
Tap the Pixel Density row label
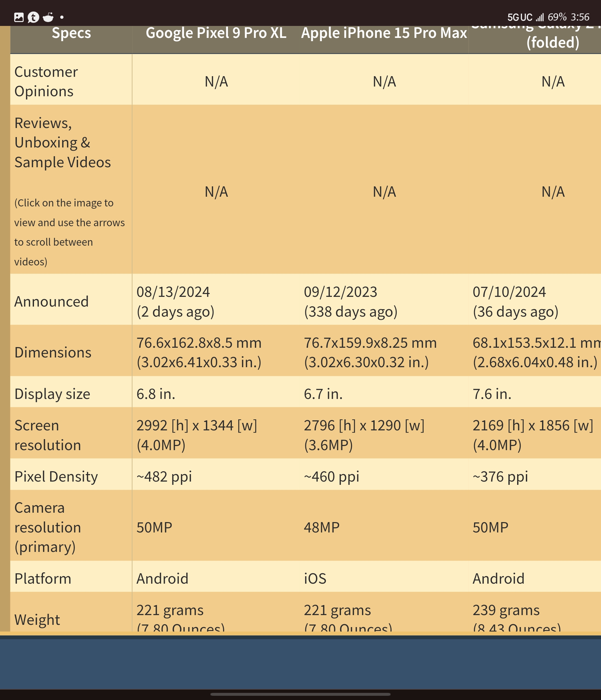(56, 476)
